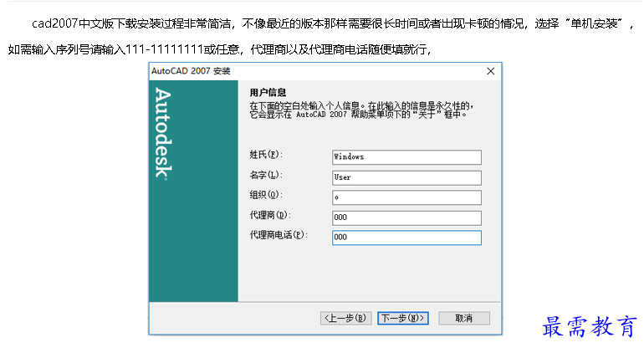Select the 代理商 input field showing 000
The height and width of the screenshot is (353, 644).
pyautogui.click(x=406, y=217)
